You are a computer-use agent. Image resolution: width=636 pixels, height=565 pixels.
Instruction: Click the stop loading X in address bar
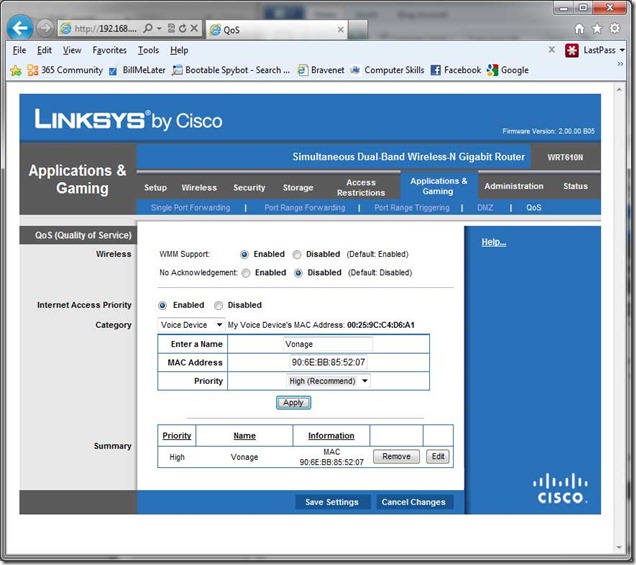coord(194,28)
